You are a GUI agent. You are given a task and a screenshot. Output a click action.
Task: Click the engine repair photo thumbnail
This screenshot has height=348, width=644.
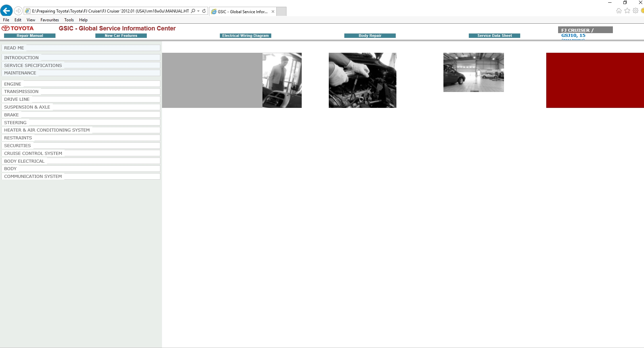tap(362, 80)
